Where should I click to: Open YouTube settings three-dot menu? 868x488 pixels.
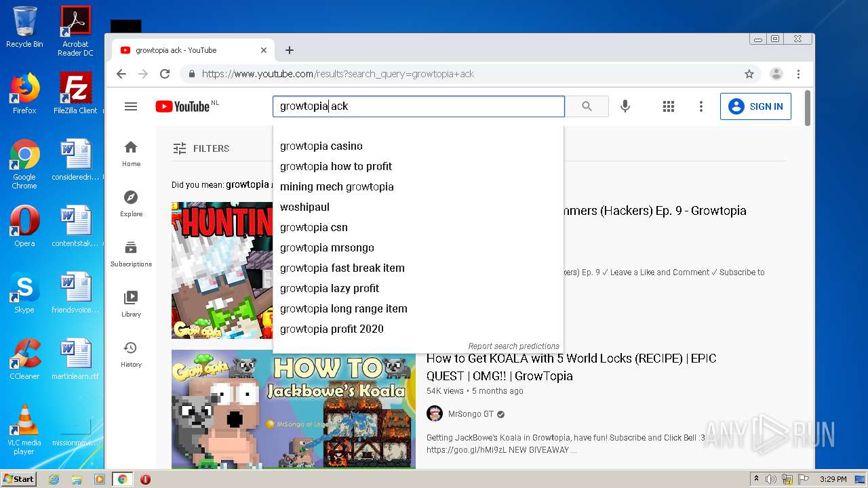[x=701, y=106]
